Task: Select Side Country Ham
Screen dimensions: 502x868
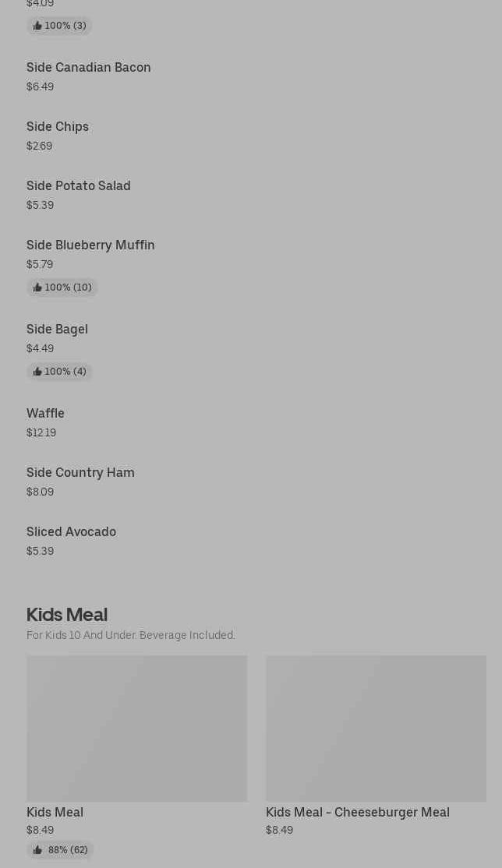Action: coord(80,472)
